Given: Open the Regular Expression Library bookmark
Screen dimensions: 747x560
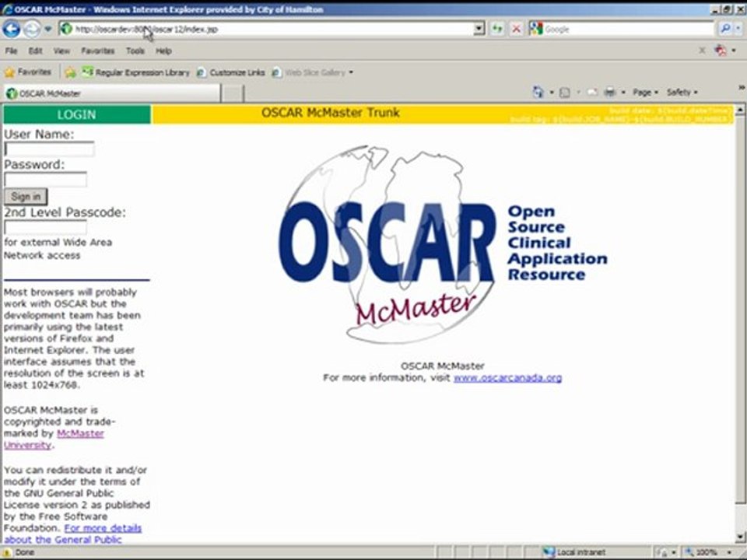Looking at the screenshot, I should coord(135,72).
